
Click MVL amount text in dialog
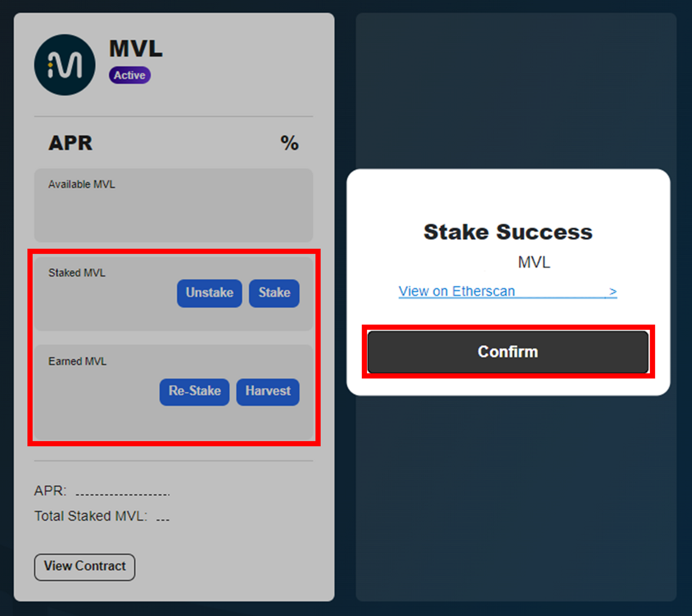click(x=534, y=262)
